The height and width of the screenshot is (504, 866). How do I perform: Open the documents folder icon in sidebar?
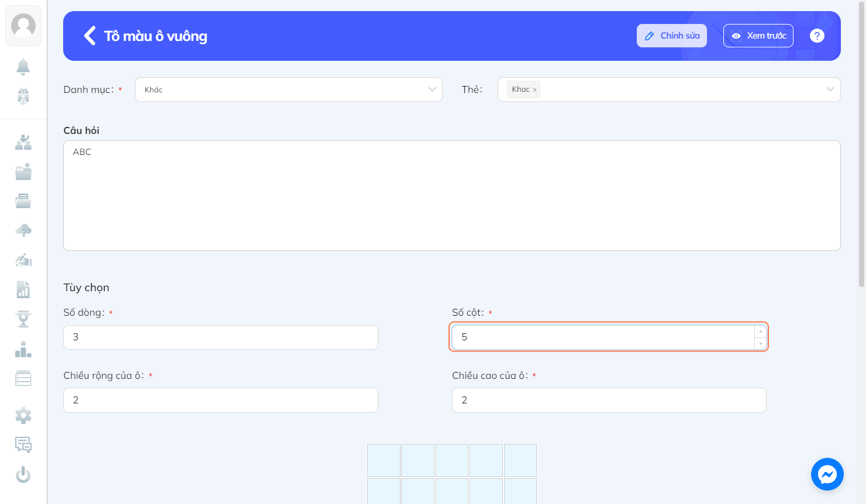pos(23,201)
